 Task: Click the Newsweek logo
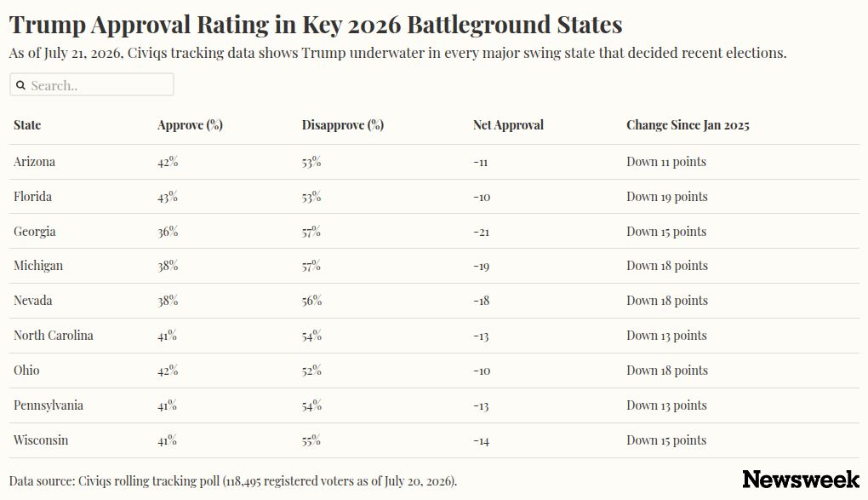coord(801,480)
